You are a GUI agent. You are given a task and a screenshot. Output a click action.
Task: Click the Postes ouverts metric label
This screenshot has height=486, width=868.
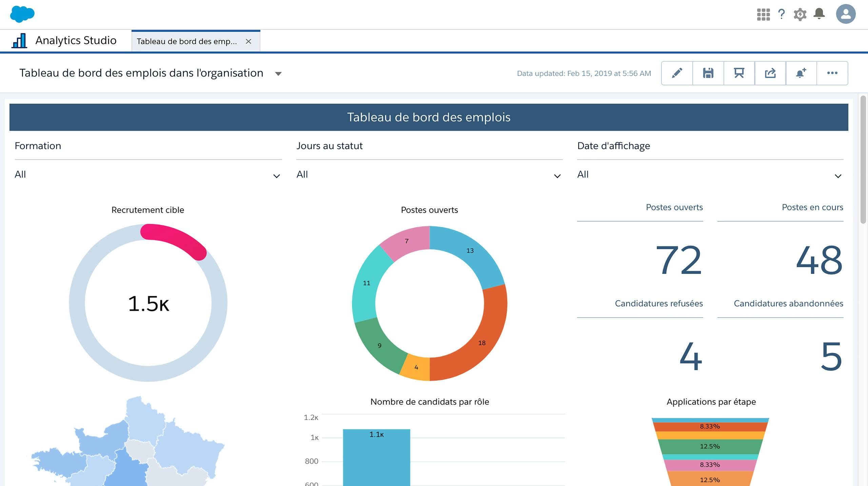[x=674, y=207]
